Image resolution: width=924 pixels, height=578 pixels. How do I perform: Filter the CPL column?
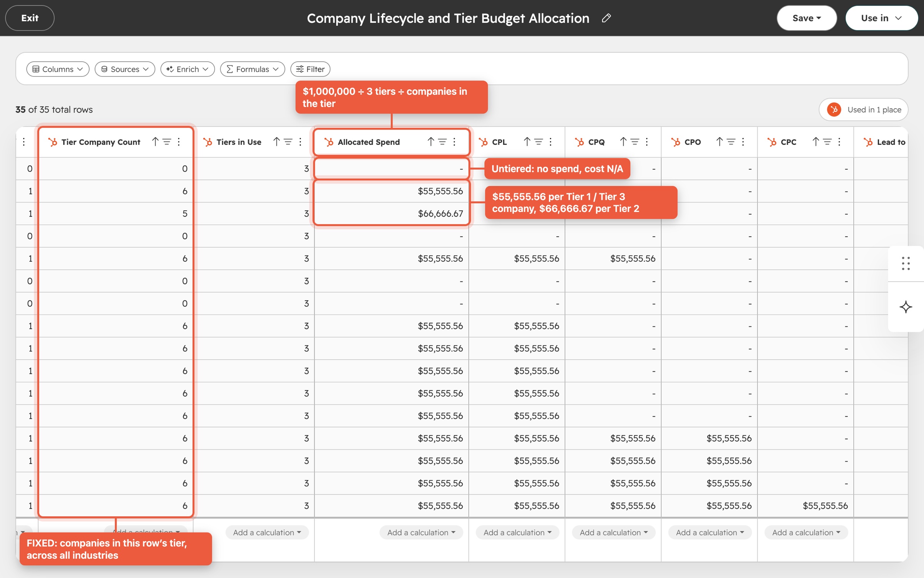pyautogui.click(x=539, y=142)
